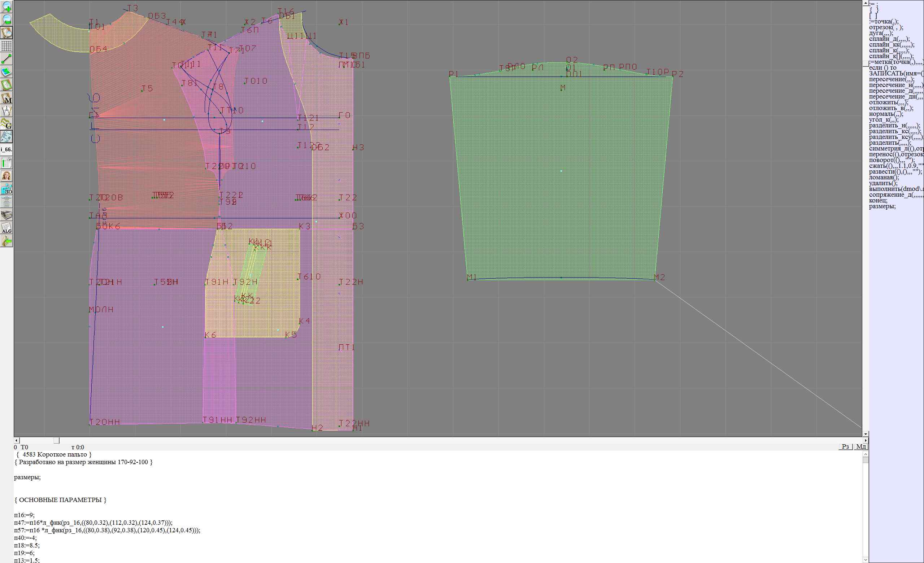
Task: Click the green arrow exit icon
Action: 6,241
